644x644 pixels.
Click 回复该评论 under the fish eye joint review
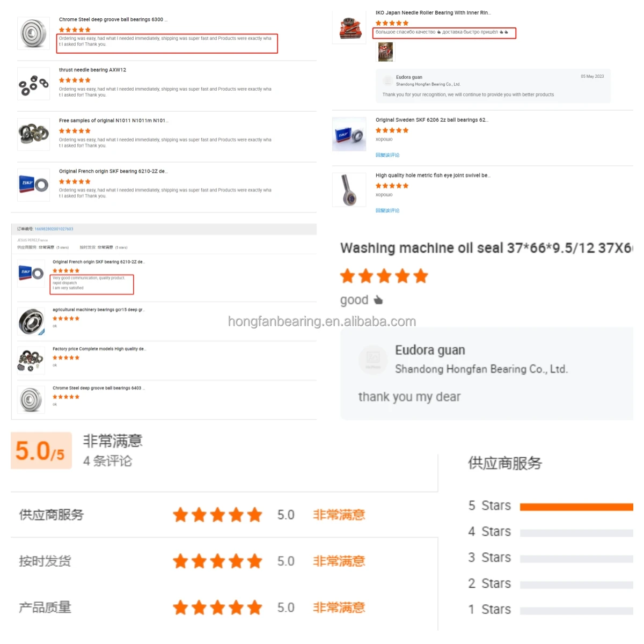point(387,210)
